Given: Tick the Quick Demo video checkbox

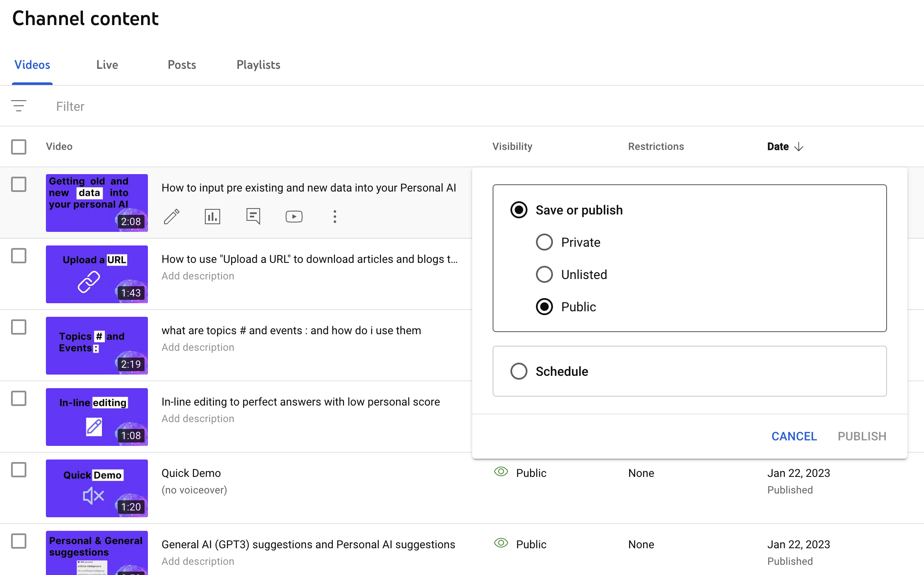Looking at the screenshot, I should (19, 470).
